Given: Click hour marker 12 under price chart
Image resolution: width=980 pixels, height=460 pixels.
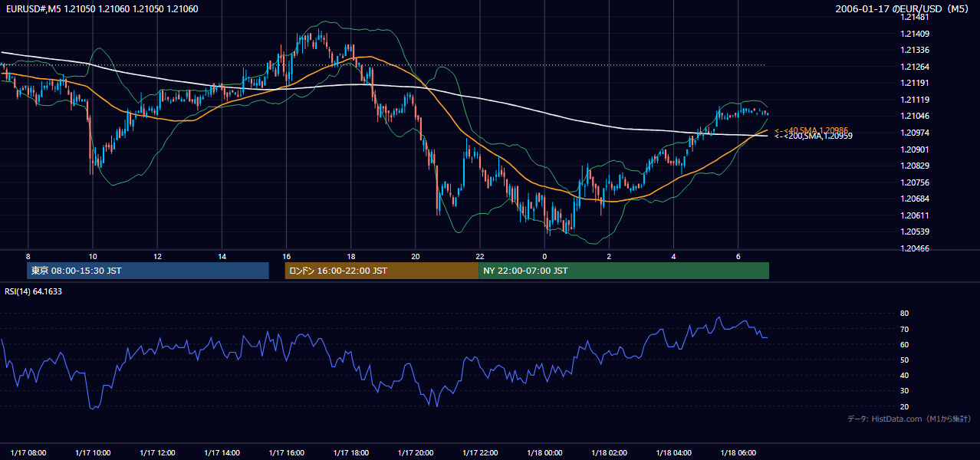Looking at the screenshot, I should [x=157, y=256].
